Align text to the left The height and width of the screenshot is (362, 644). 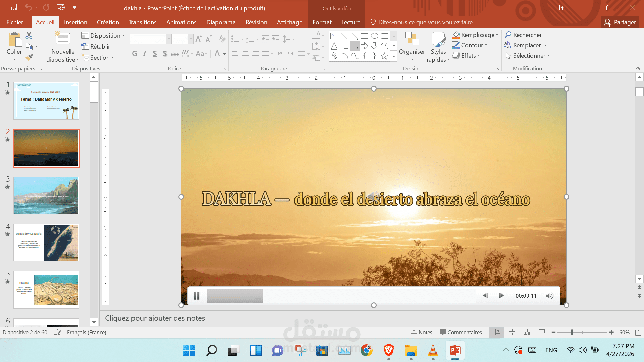[235, 54]
